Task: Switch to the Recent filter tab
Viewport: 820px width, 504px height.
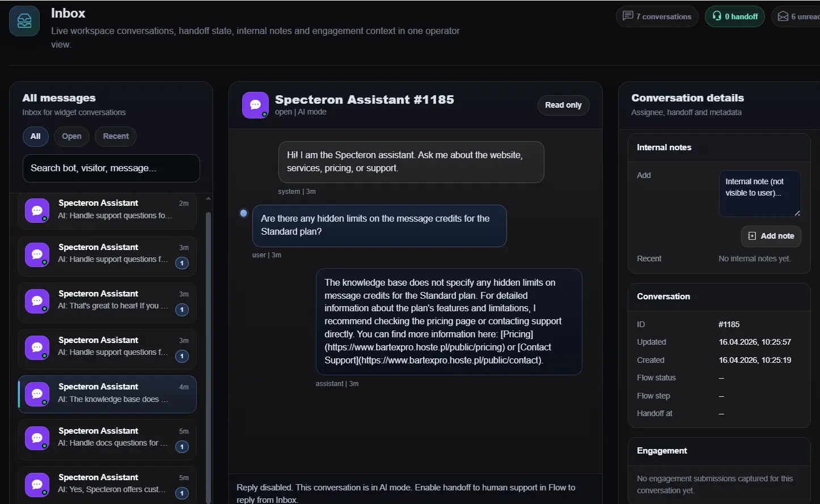Action: pos(116,136)
